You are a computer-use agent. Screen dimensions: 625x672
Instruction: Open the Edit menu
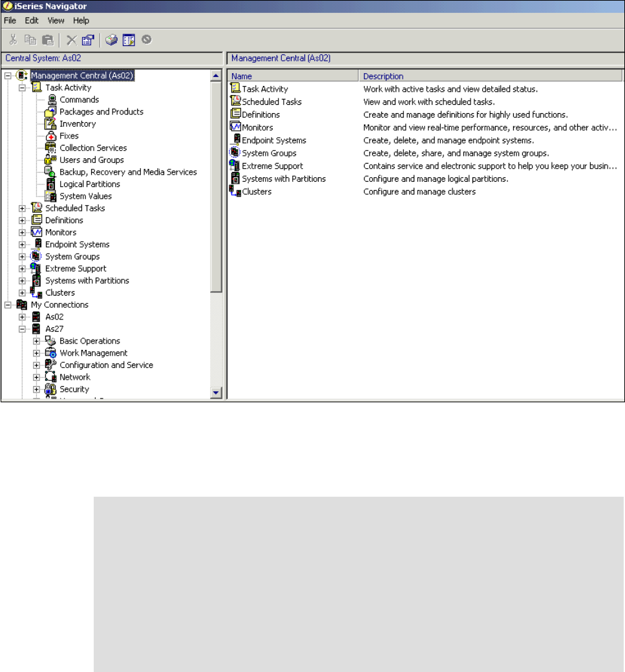pyautogui.click(x=31, y=21)
